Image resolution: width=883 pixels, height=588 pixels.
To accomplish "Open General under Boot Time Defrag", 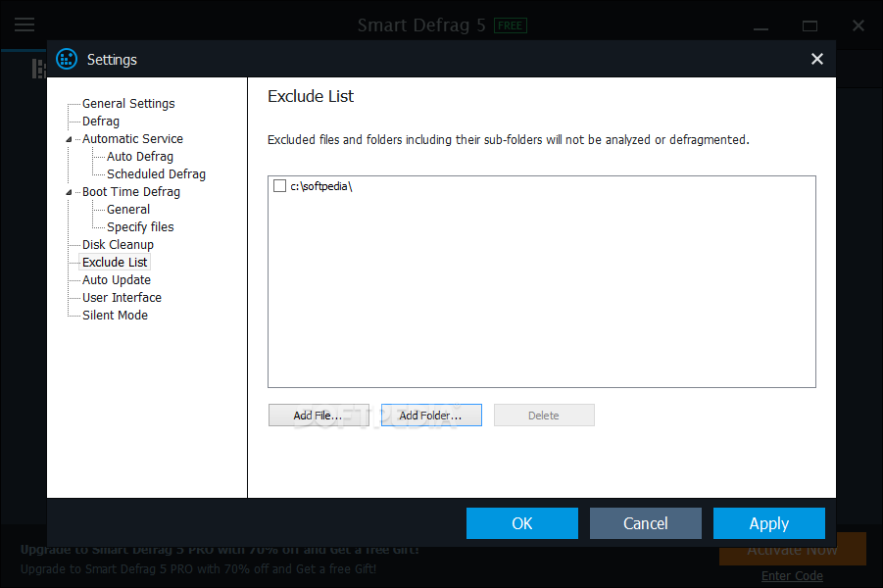I will point(127,210).
